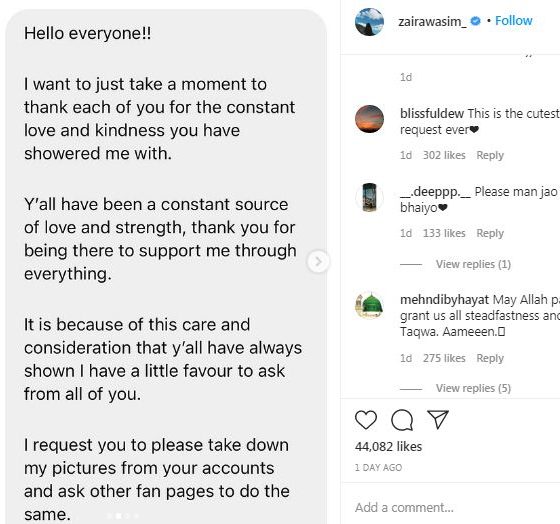Open blissfuldew avatar
The height and width of the screenshot is (524, 560).
369,119
